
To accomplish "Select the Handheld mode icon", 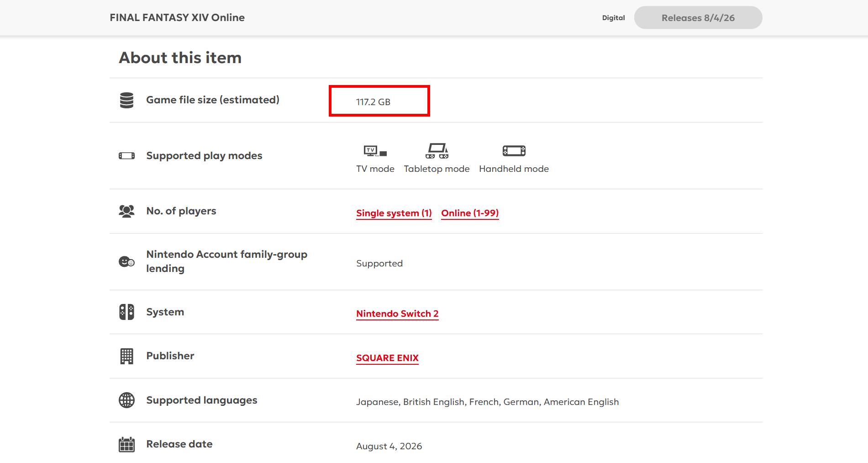I will click(x=514, y=151).
